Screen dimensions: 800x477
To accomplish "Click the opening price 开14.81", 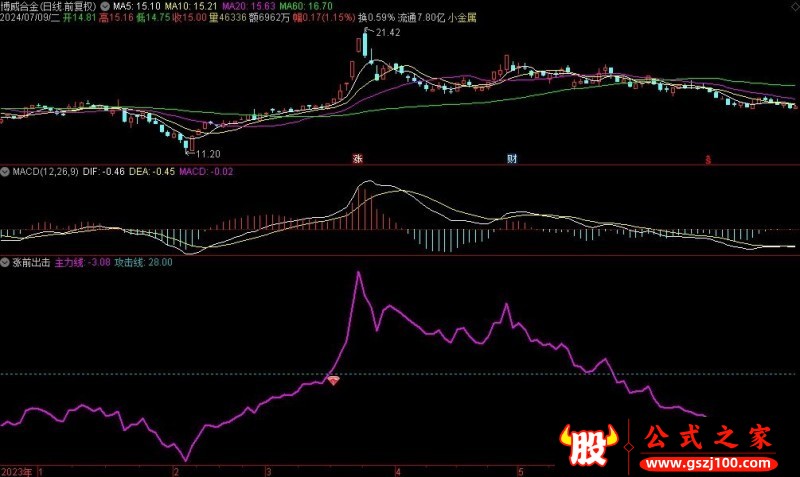I will (80, 18).
